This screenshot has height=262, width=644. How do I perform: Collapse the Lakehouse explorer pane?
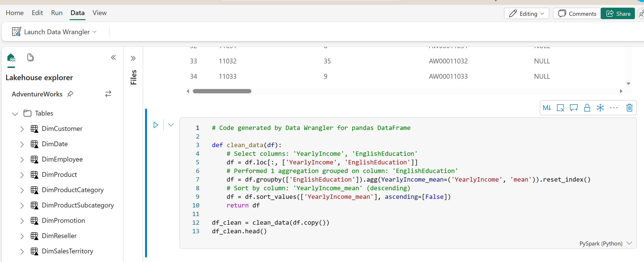point(113,57)
